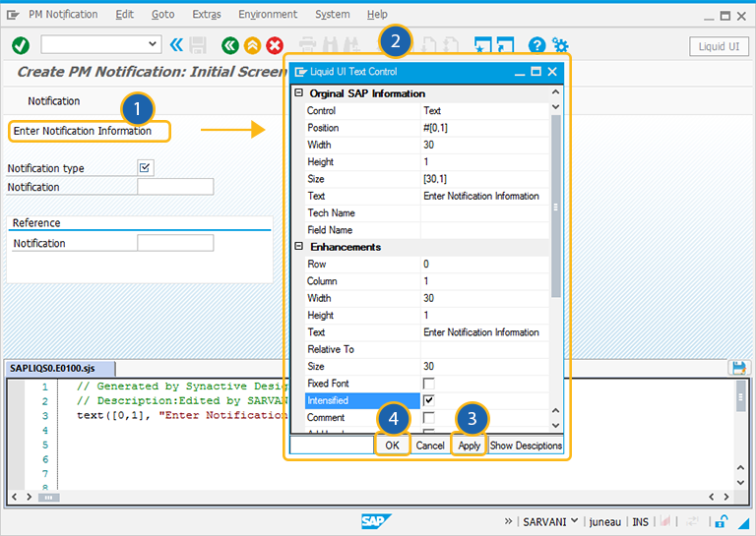The image size is (756, 536).
Task: Click the Liquid UI Text Control title icon
Action: coord(301,72)
